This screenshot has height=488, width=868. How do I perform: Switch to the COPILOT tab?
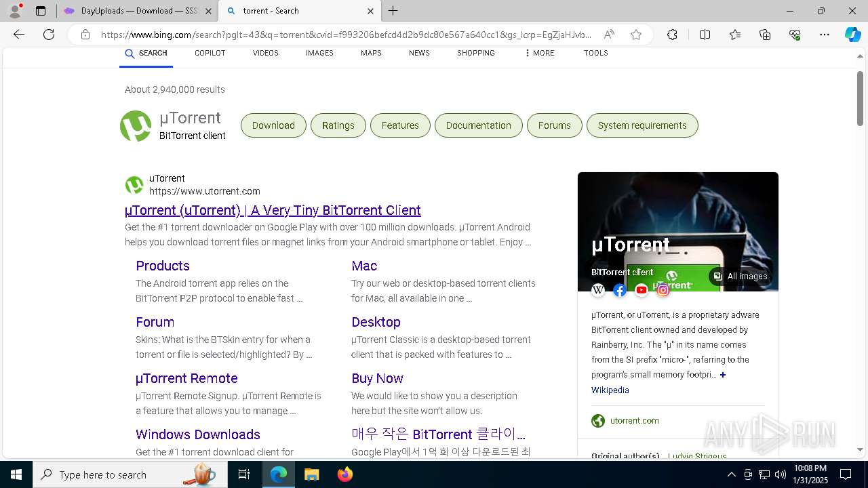210,54
